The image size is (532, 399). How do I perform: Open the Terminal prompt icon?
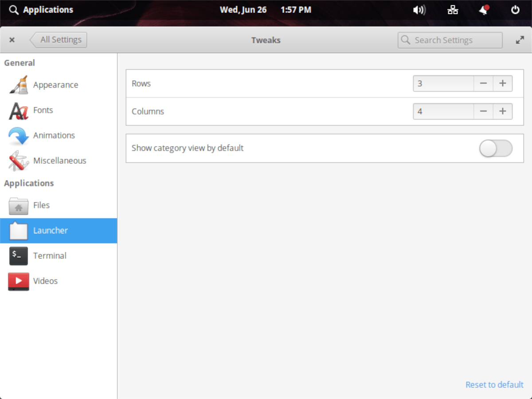19,256
